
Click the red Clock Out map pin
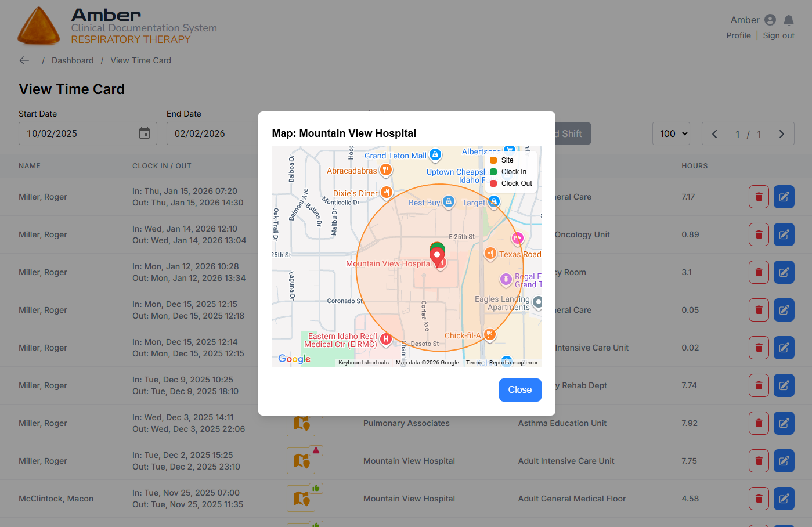pos(437,256)
